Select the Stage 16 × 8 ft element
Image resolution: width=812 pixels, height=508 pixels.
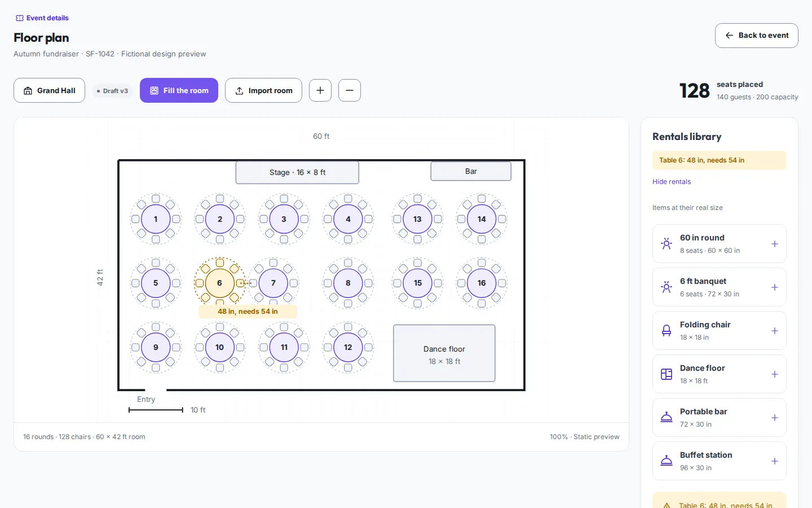click(x=297, y=173)
